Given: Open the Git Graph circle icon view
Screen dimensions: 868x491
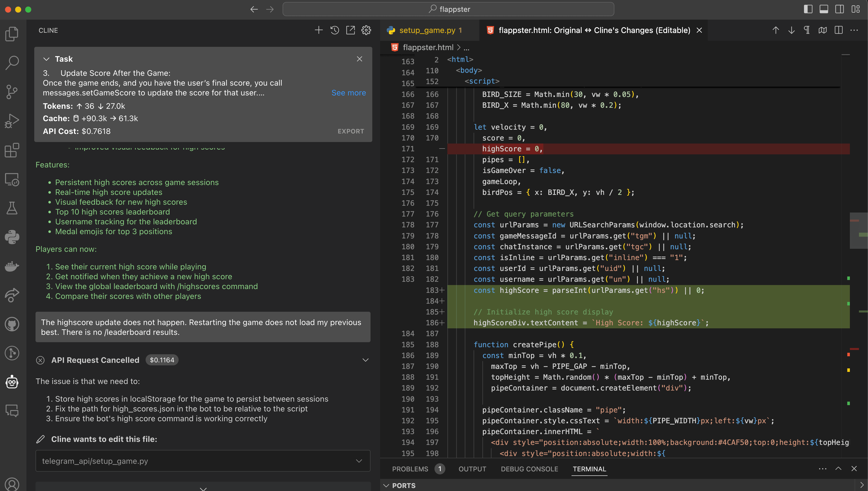Looking at the screenshot, I should [x=12, y=353].
